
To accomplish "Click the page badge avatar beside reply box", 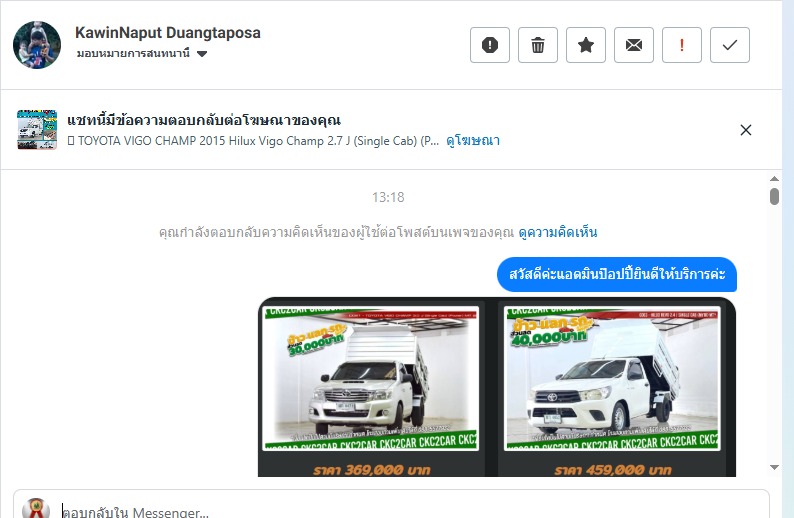I will click(36, 508).
